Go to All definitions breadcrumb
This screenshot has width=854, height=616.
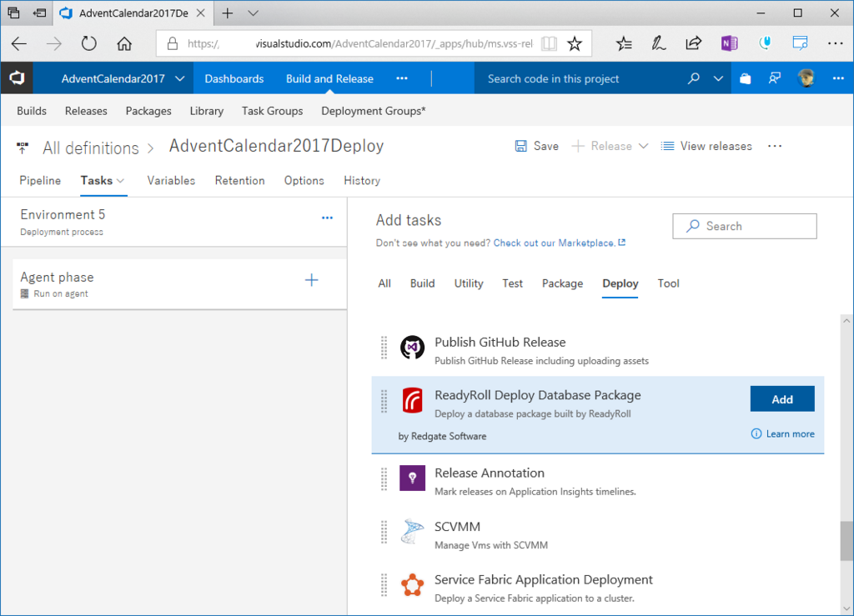click(91, 148)
